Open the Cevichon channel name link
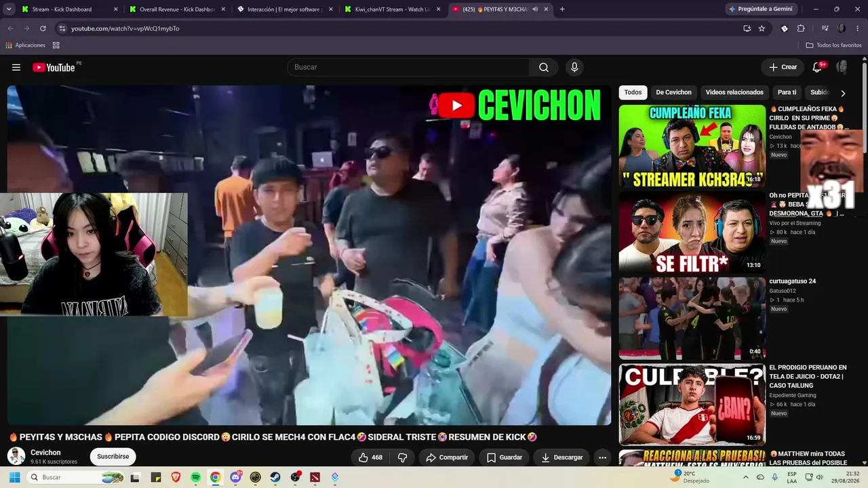Screen dimensions: 868x488 [45, 453]
